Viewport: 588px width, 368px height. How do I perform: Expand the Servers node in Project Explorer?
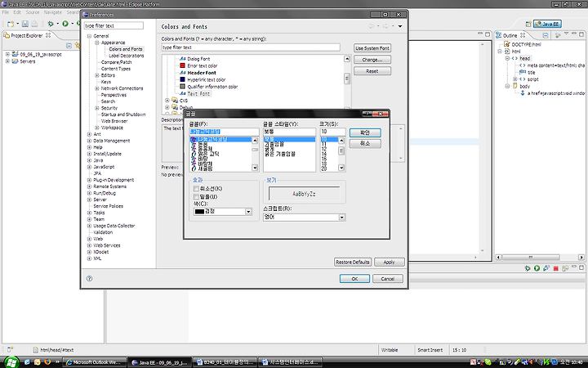click(7, 61)
